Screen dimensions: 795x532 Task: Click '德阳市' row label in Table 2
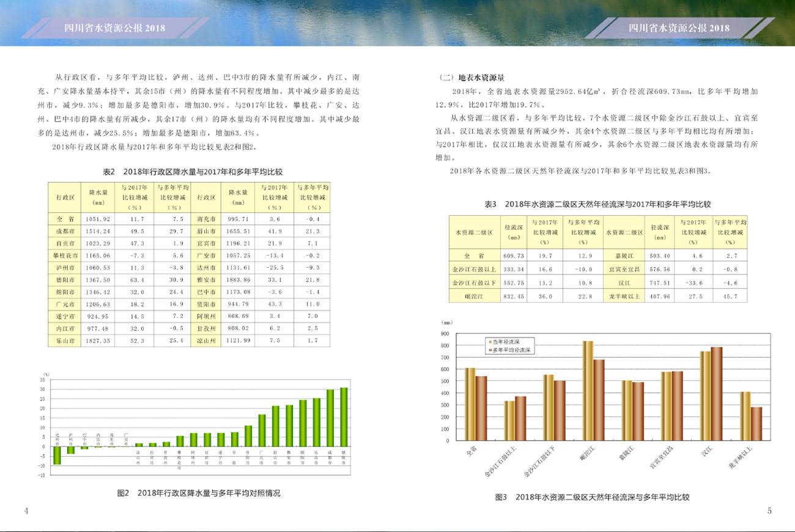[x=65, y=280]
